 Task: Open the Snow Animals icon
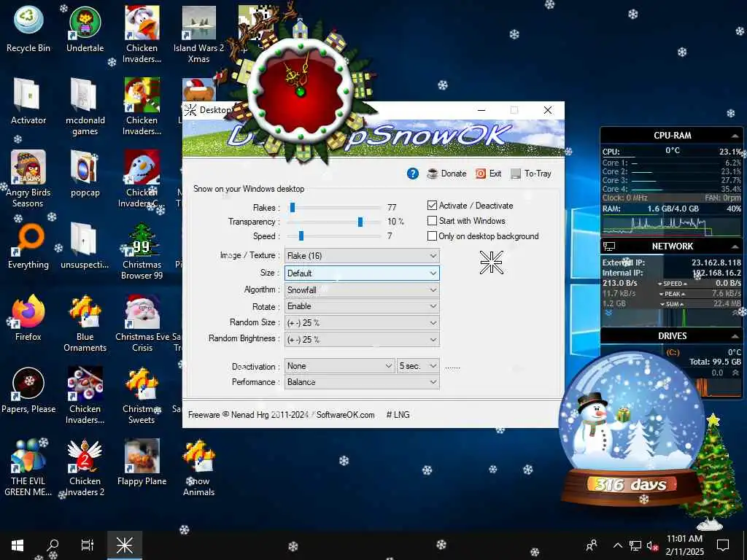198,468
